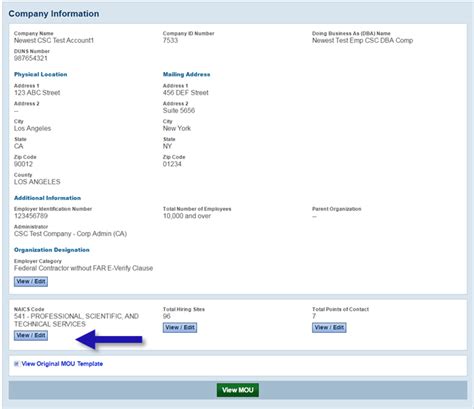Select the company name Newest CSC Test Account1
Viewport: 474px width, 409px height.
click(54, 40)
